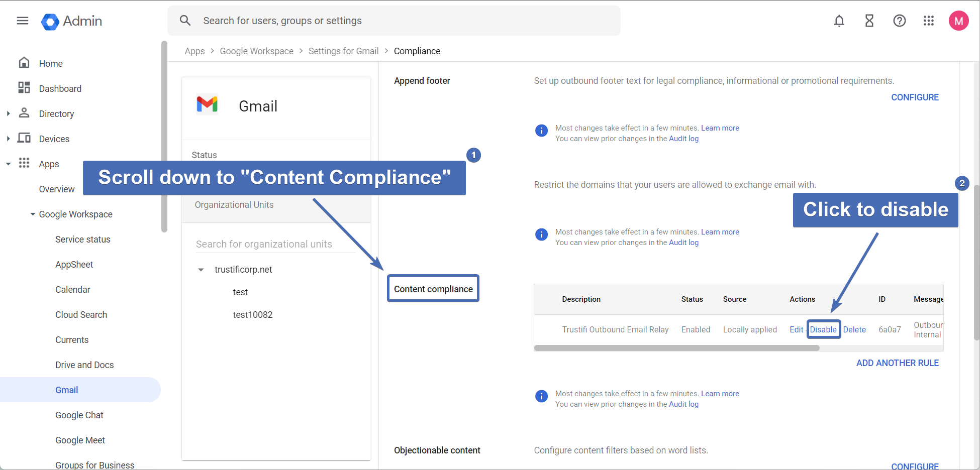Open Cloud Search settings
The image size is (980, 470).
[x=81, y=315]
